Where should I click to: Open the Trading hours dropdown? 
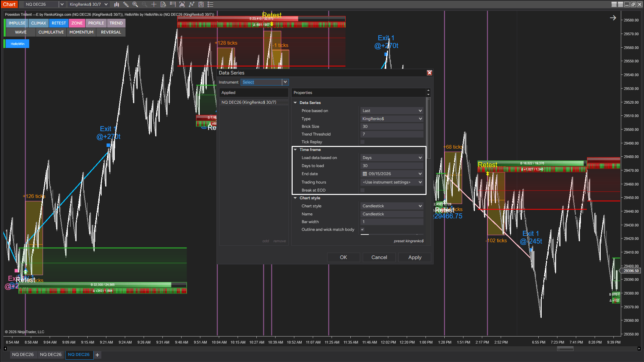point(392,182)
